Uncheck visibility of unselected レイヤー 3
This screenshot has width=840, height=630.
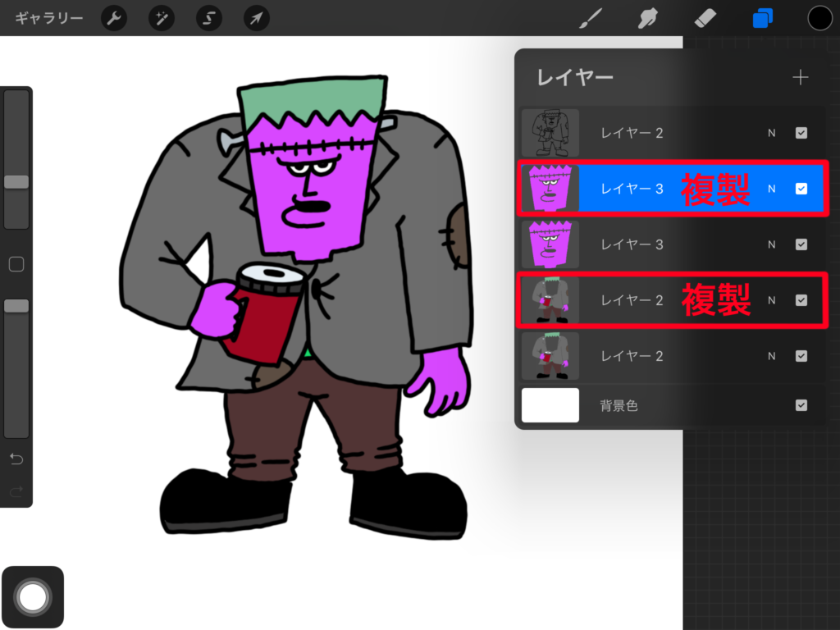point(801,244)
